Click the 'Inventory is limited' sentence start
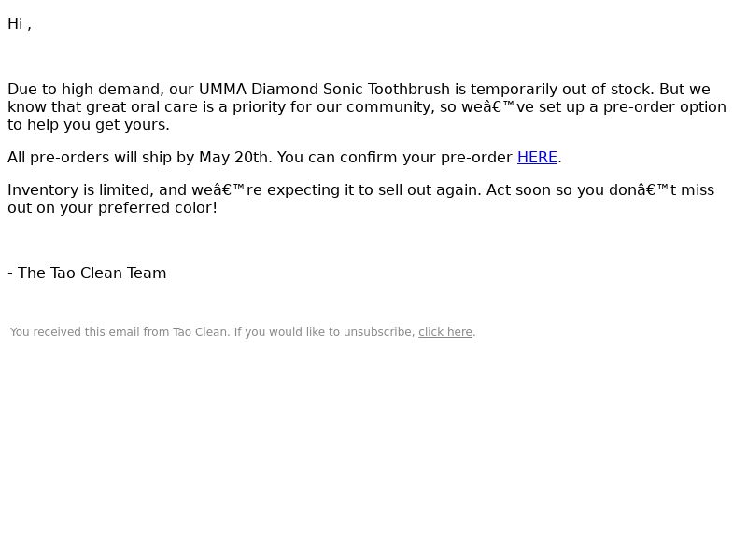747x560 pixels. (x=80, y=190)
